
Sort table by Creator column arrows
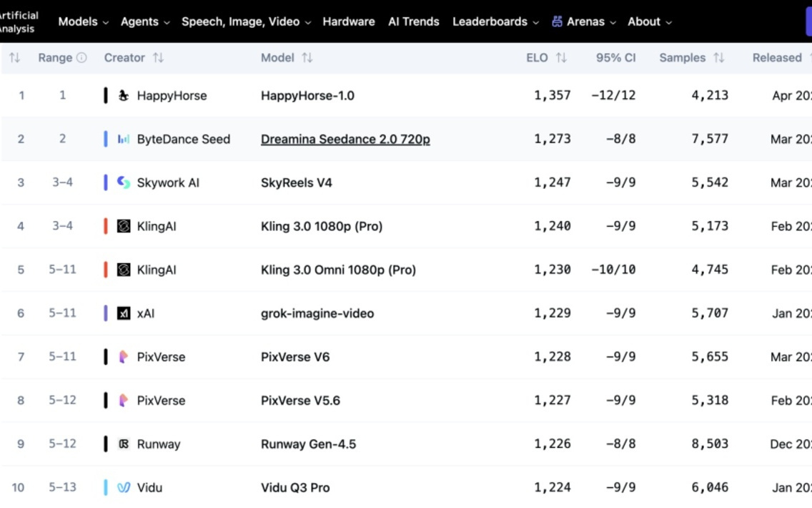(158, 57)
